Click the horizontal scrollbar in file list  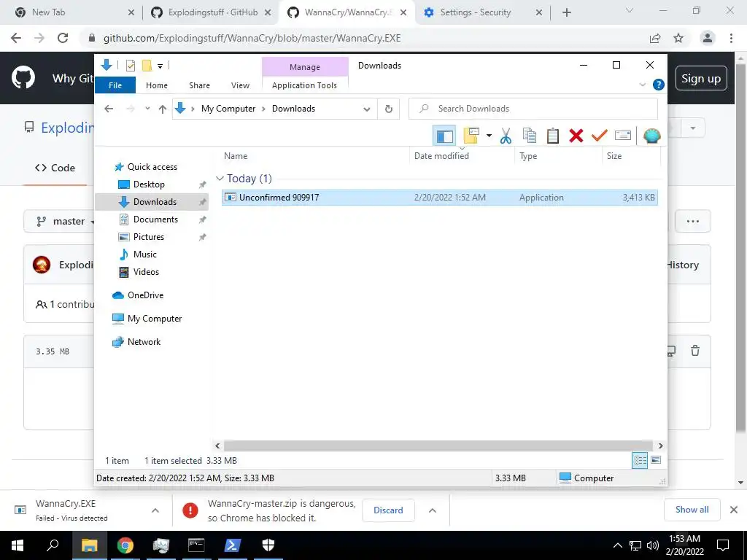coord(438,446)
